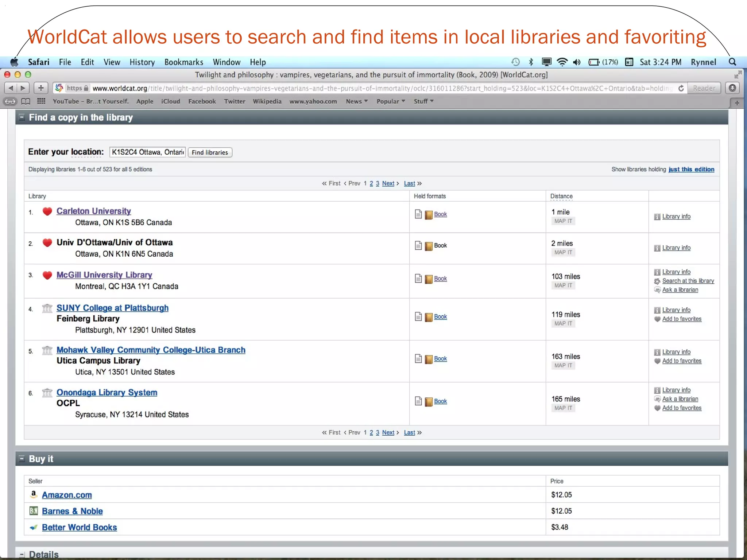This screenshot has height=560, width=747.
Task: Toggle the red heart for Univ D'Ottawa
Action: 47,242
